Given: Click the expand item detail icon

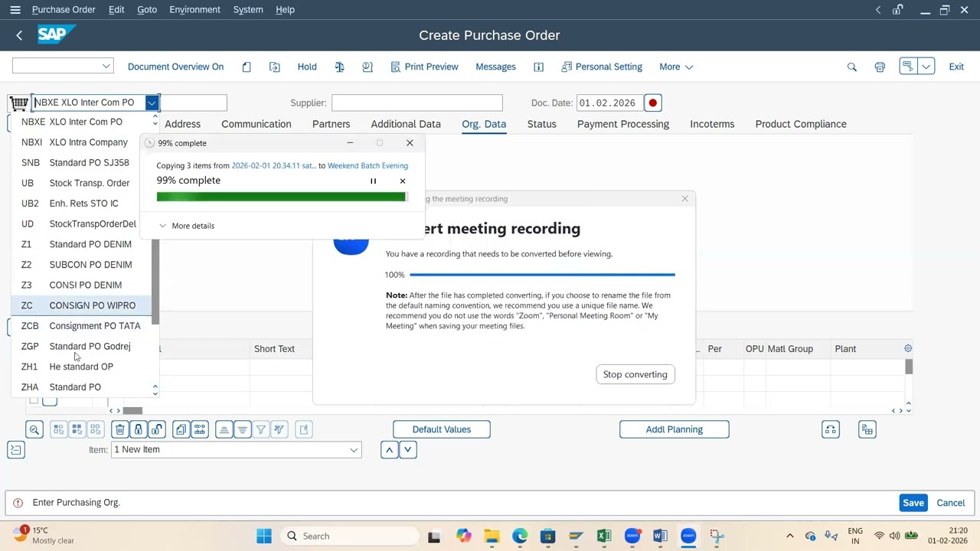Looking at the screenshot, I should click(x=16, y=450).
